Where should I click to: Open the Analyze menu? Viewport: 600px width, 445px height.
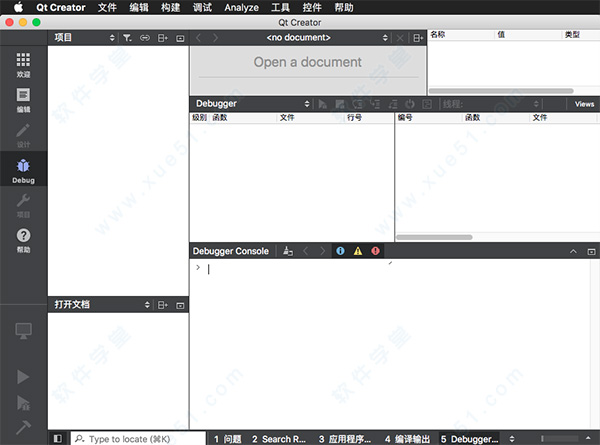(x=241, y=7)
